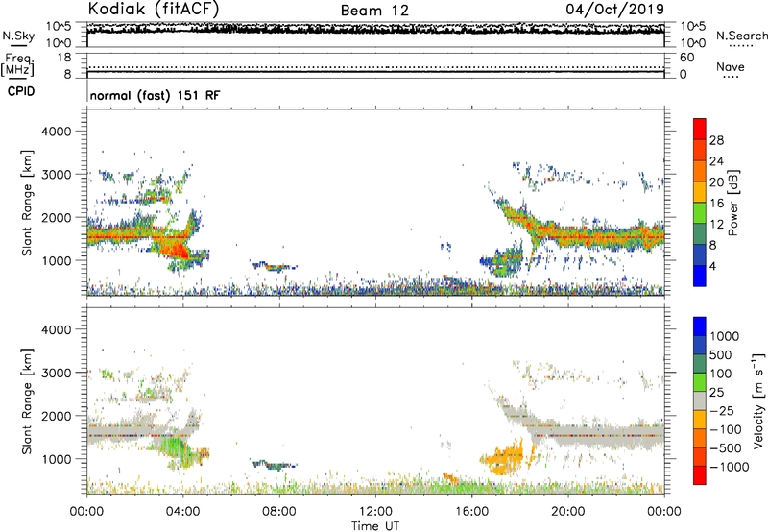Click the 18 MHz frequency tick label

pyautogui.click(x=64, y=58)
